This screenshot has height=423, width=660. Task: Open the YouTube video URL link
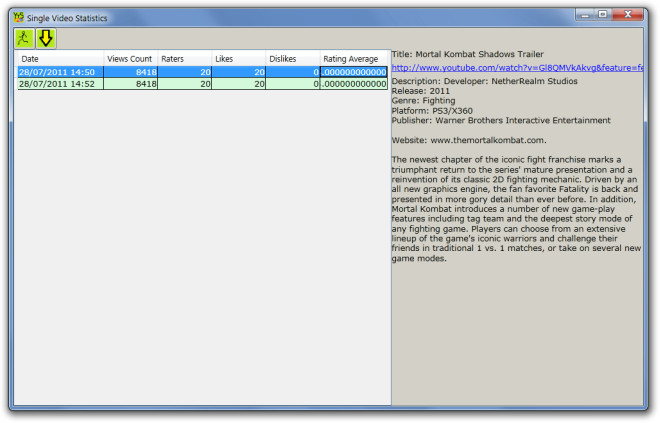[x=517, y=68]
